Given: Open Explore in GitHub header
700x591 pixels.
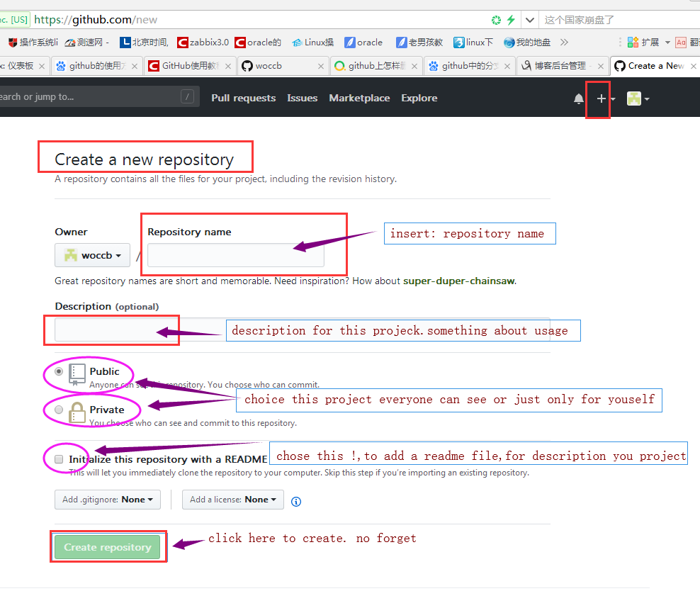Looking at the screenshot, I should 419,98.
